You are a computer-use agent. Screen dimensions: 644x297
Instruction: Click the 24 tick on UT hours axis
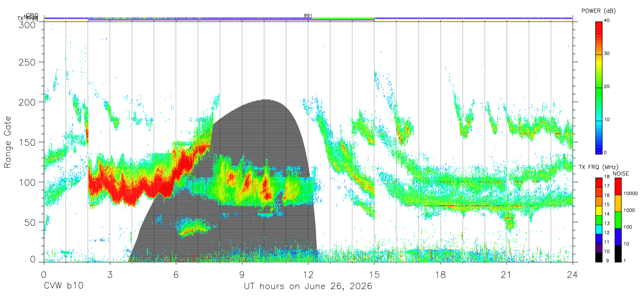click(x=573, y=274)
